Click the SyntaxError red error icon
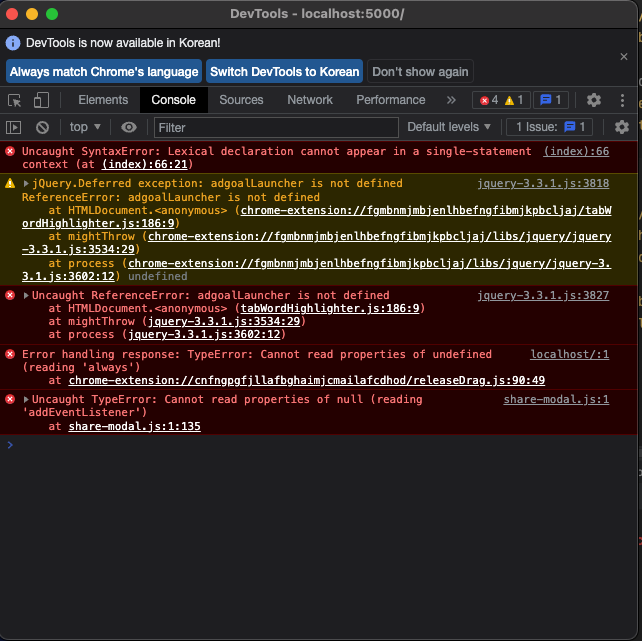The height and width of the screenshot is (641, 642). pos(10,151)
